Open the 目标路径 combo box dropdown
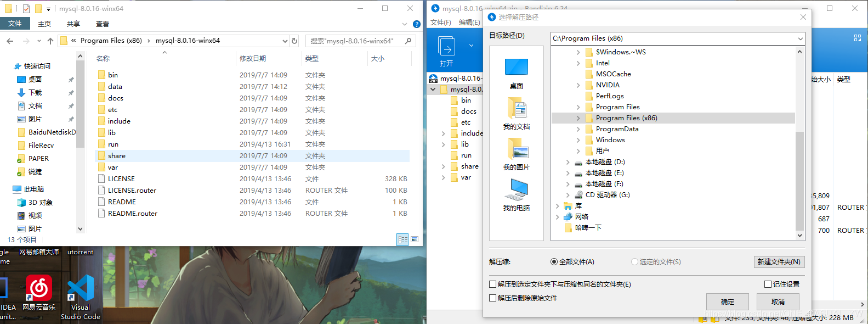 [800, 38]
